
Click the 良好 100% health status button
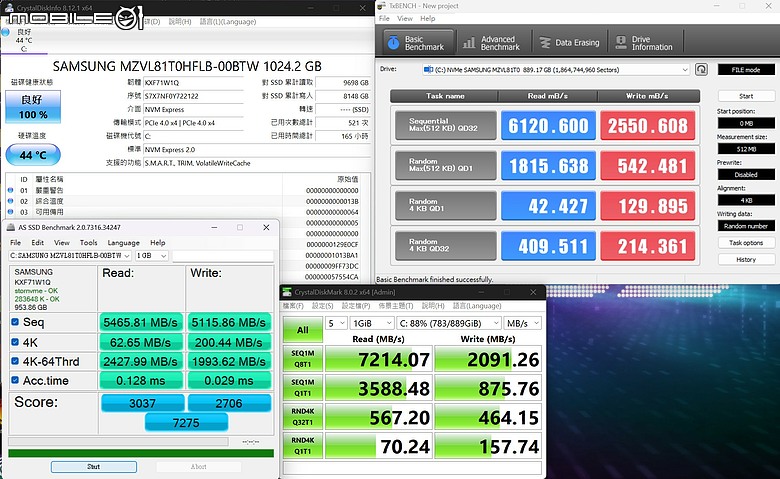click(33, 106)
